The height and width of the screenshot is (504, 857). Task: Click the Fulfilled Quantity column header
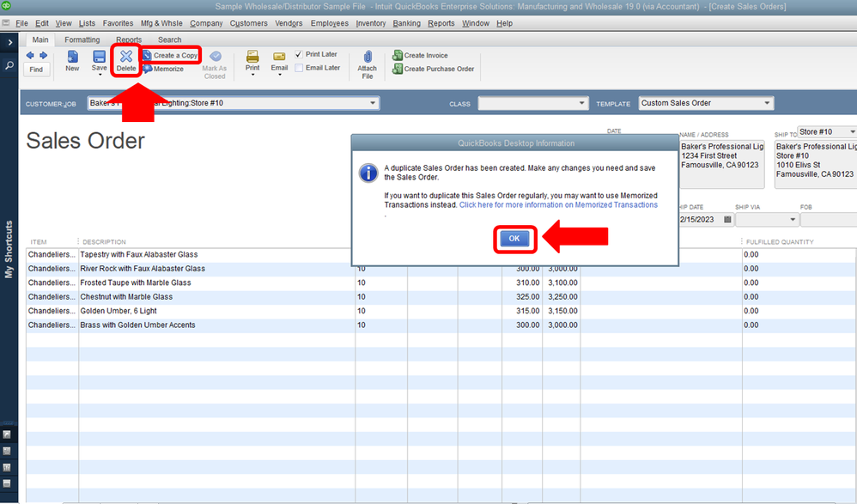[780, 241]
